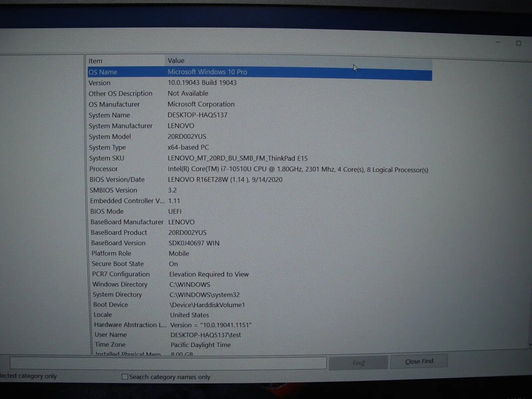
Task: Click the value Microsoft Corporation
Action: 201,104
